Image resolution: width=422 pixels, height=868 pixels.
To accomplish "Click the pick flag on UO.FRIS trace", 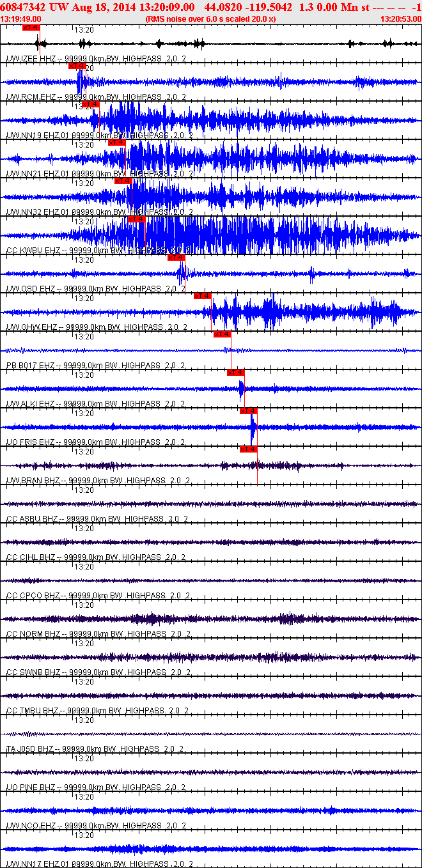I will (249, 411).
